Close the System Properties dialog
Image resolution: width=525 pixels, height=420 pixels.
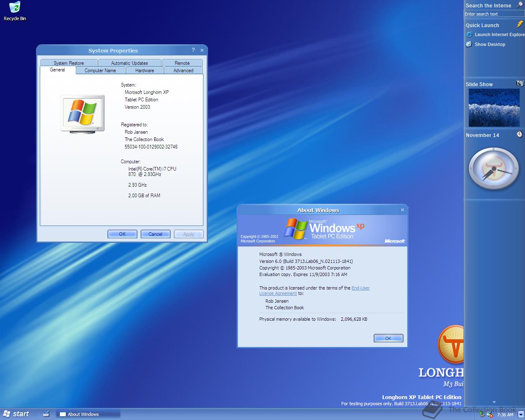[x=202, y=50]
